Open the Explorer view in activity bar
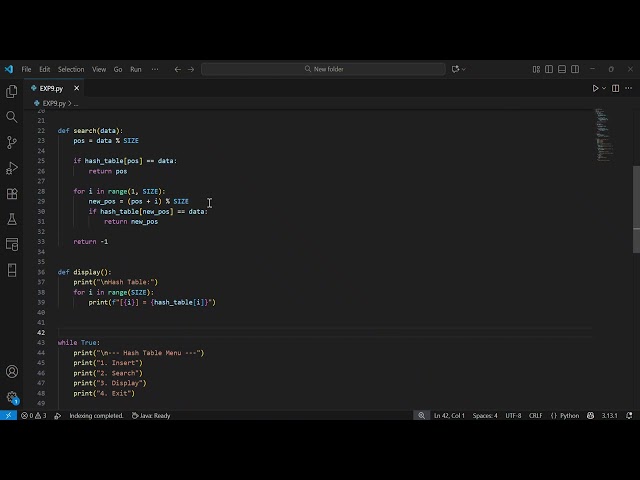 [x=12, y=91]
